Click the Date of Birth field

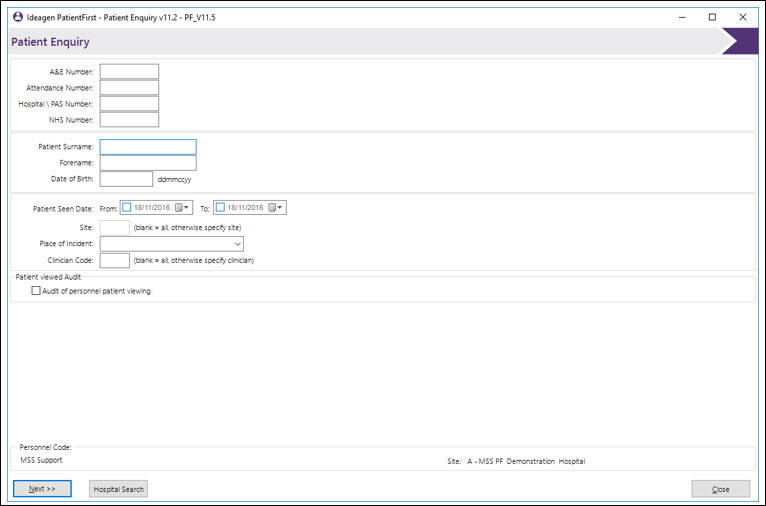[127, 179]
